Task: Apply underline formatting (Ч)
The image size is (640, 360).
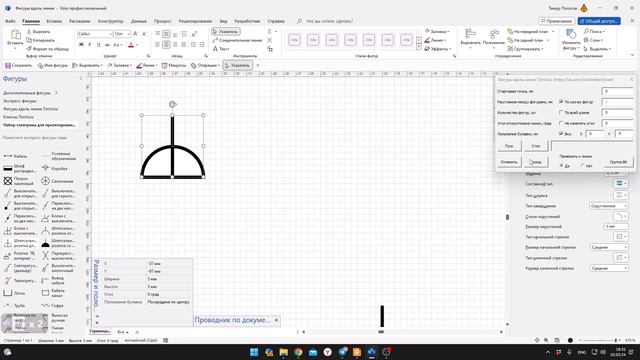Action: (x=98, y=44)
